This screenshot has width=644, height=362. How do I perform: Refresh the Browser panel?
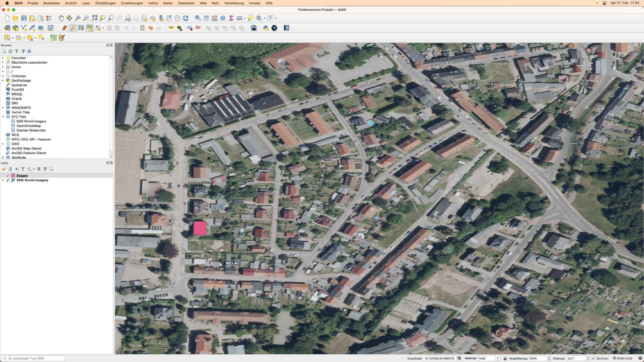pos(10,51)
